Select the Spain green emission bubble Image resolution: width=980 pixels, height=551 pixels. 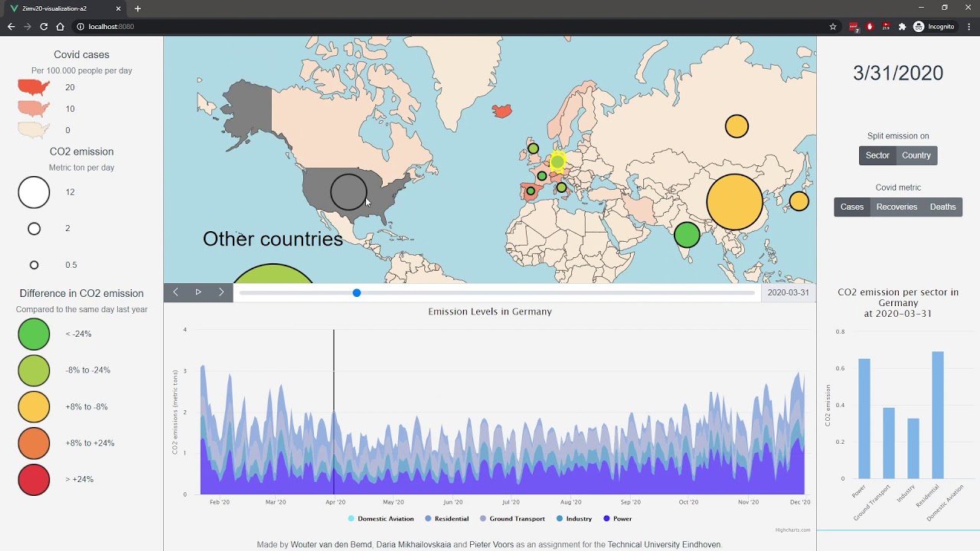531,191
